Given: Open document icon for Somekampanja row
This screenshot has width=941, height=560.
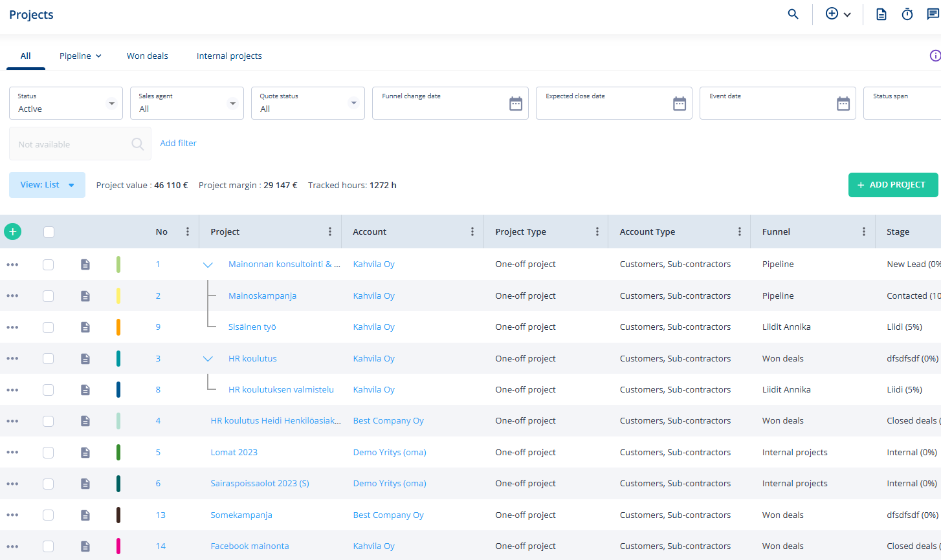Looking at the screenshot, I should [85, 515].
